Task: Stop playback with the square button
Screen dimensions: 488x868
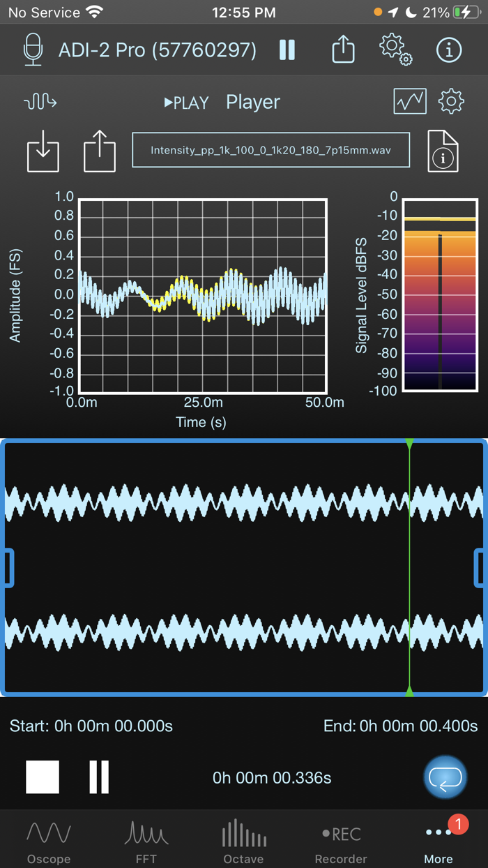Action: (x=43, y=777)
